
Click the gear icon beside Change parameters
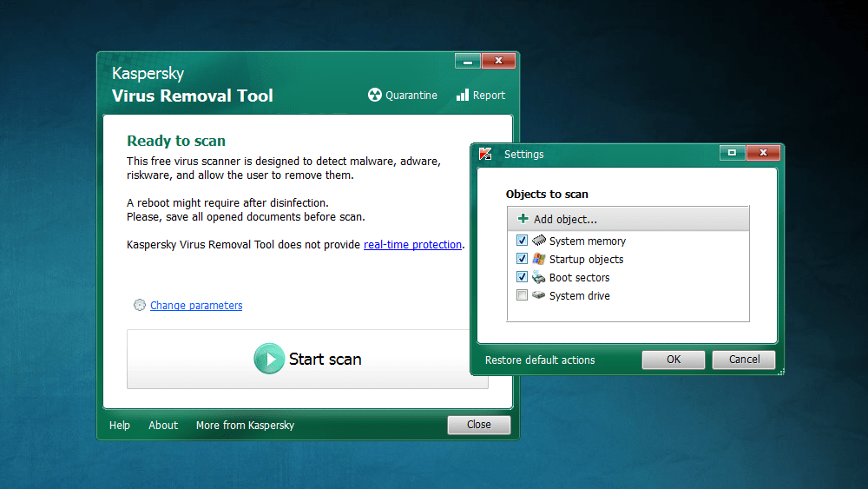click(140, 305)
